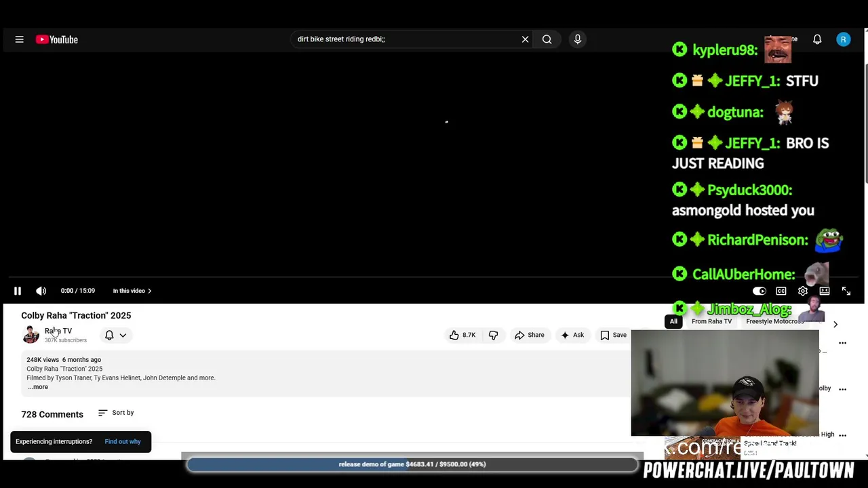This screenshot has height=488, width=868.
Task: Open the notifications bell in header
Action: click(817, 39)
